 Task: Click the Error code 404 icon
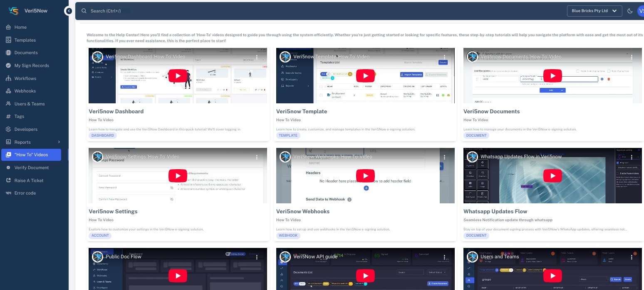click(8, 193)
